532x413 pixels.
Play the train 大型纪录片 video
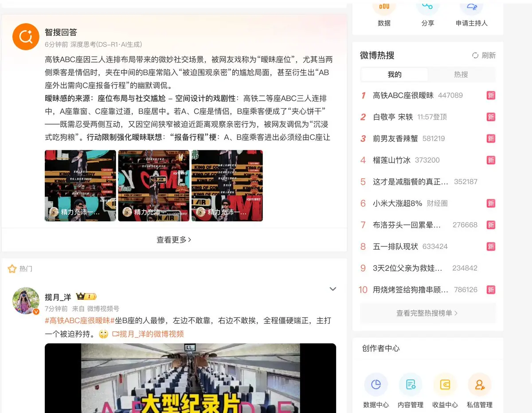[190, 378]
